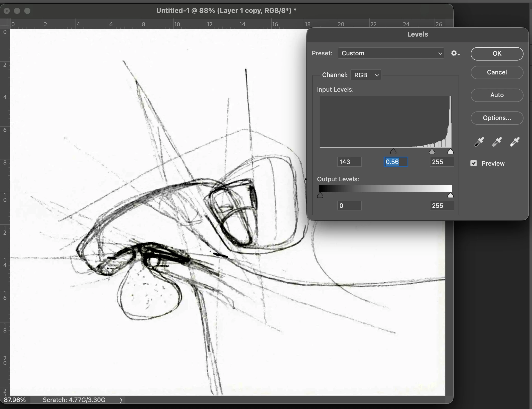Open the Preset dropdown showing Custom

tap(391, 53)
